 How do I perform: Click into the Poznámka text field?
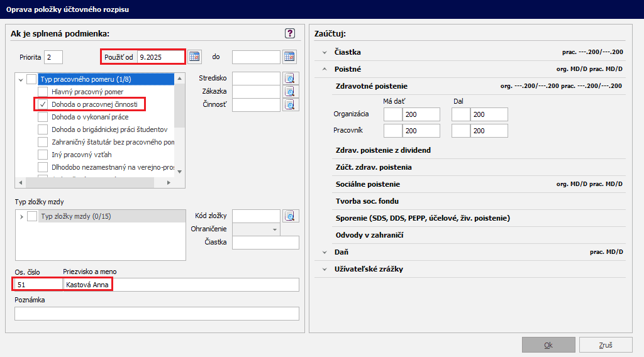coord(157,314)
